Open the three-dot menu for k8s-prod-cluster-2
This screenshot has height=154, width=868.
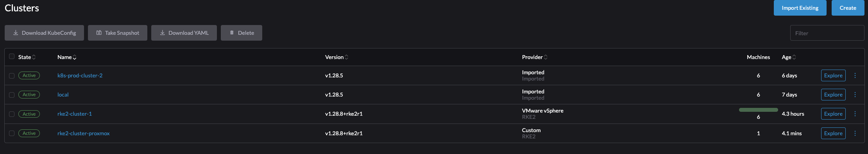(x=855, y=75)
